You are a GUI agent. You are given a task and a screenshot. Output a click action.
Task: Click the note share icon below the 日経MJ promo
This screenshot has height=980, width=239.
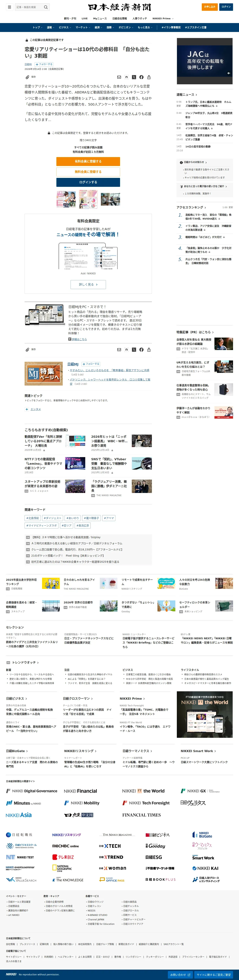[127, 350]
